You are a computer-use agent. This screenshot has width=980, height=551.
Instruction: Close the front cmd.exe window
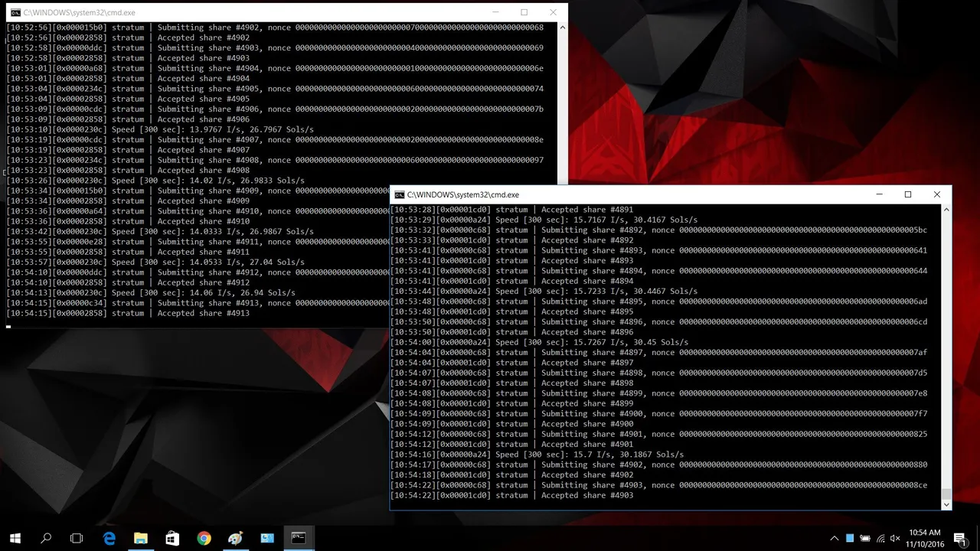pos(937,194)
